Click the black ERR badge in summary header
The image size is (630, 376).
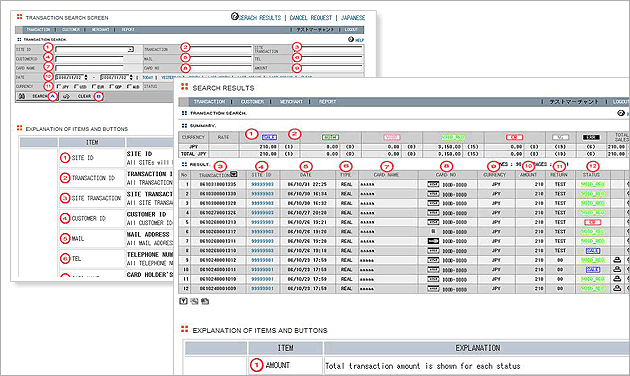pos(591,137)
